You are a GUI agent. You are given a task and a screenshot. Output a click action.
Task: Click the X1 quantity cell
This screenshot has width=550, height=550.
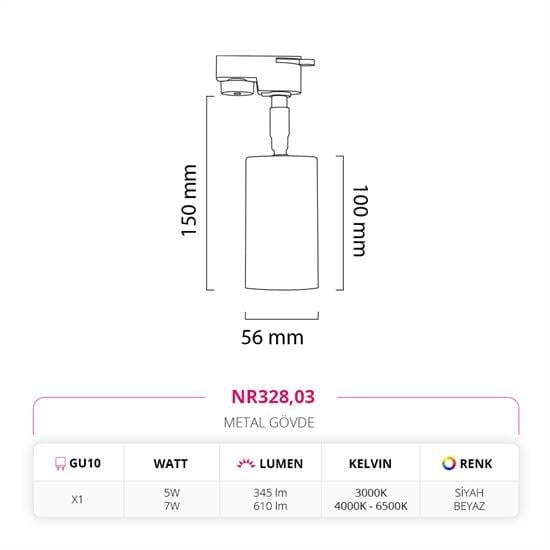click(77, 499)
